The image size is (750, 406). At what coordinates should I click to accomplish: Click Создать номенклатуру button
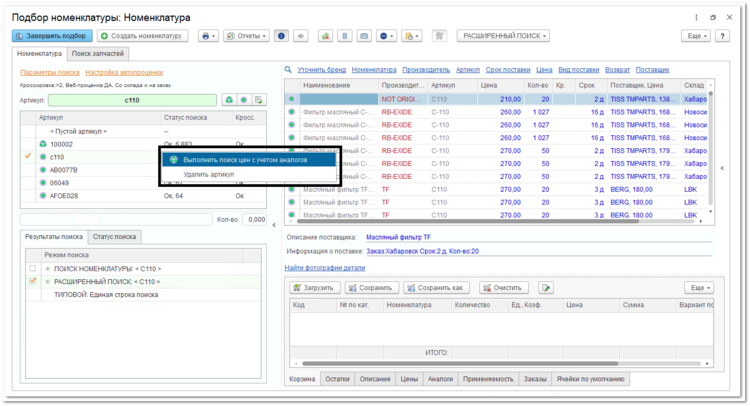[143, 36]
